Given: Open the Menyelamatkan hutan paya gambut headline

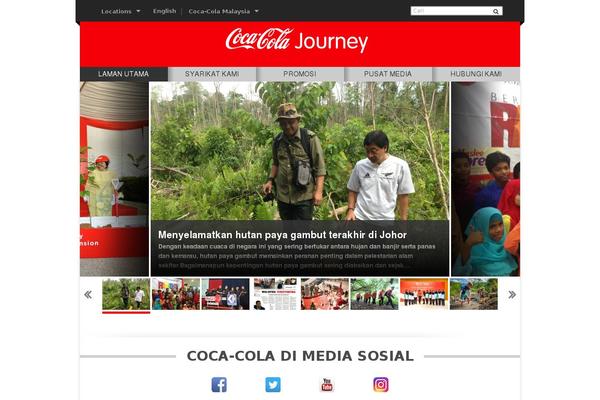Looking at the screenshot, I should (282, 235).
